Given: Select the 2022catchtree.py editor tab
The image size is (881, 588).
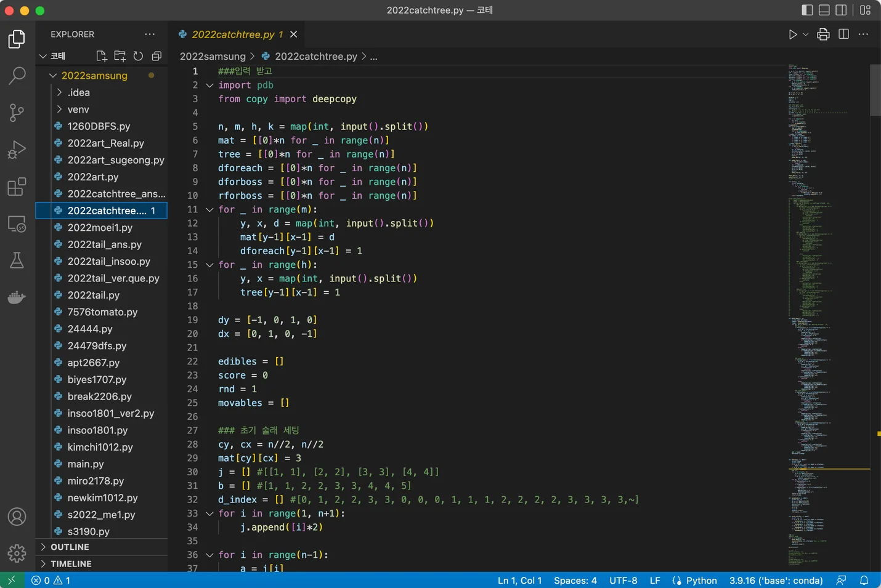Looking at the screenshot, I should point(237,34).
